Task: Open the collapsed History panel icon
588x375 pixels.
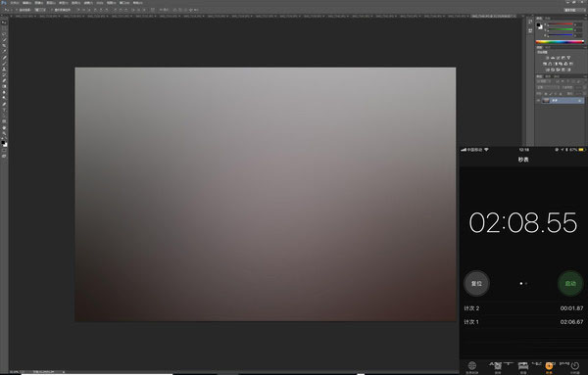Action: click(x=530, y=22)
